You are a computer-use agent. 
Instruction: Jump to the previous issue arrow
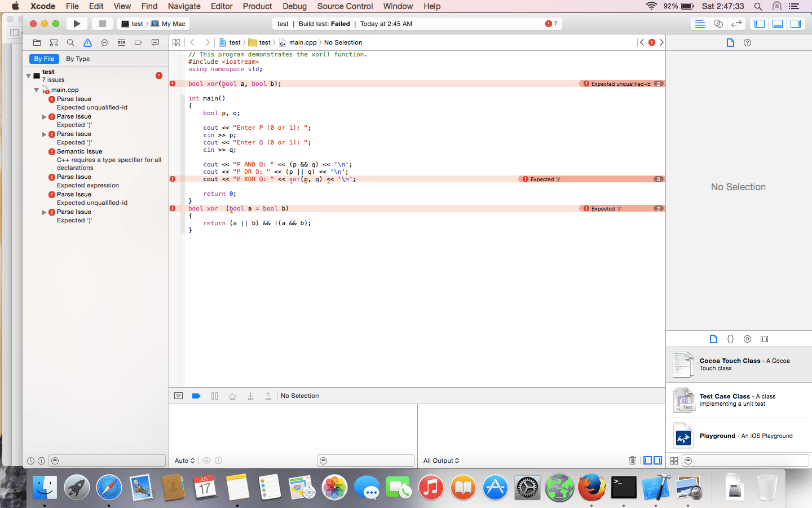(x=642, y=42)
